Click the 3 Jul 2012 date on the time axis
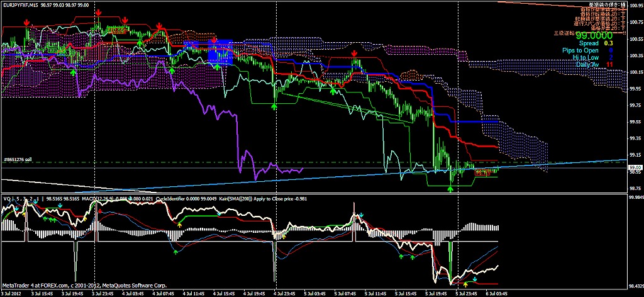 click(11, 293)
